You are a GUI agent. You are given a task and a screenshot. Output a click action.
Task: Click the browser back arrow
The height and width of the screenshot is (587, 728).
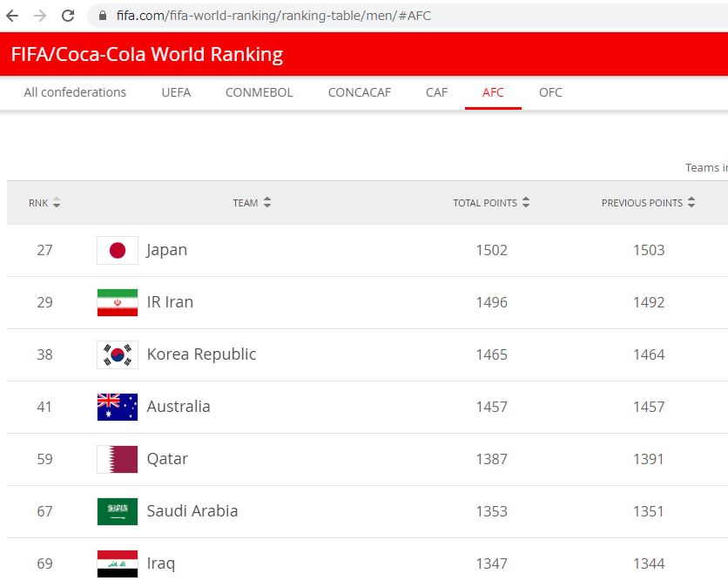coord(12,16)
